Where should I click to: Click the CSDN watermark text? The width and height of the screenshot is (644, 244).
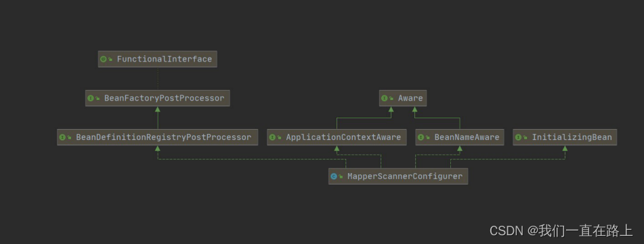click(561, 230)
